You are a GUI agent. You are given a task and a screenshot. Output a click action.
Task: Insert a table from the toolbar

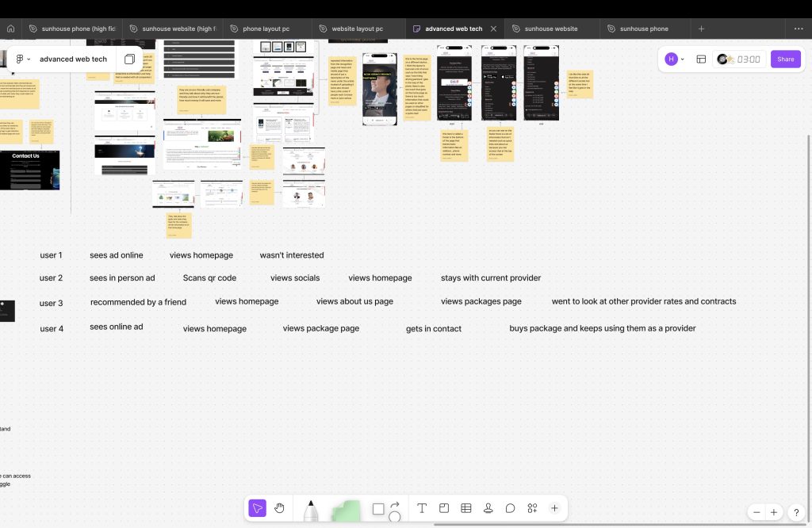click(466, 508)
